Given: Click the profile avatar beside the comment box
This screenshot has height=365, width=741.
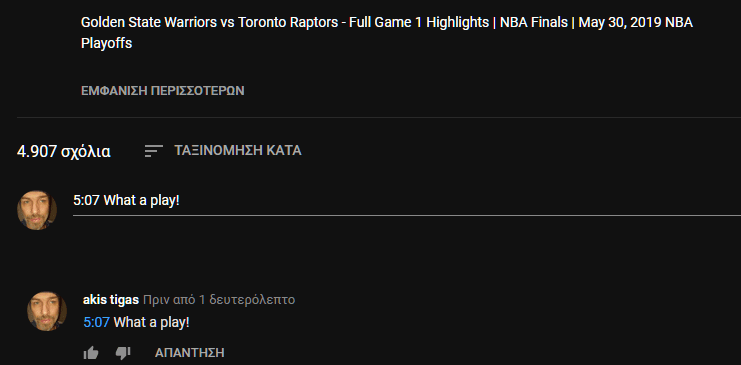Looking at the screenshot, I should [37, 210].
